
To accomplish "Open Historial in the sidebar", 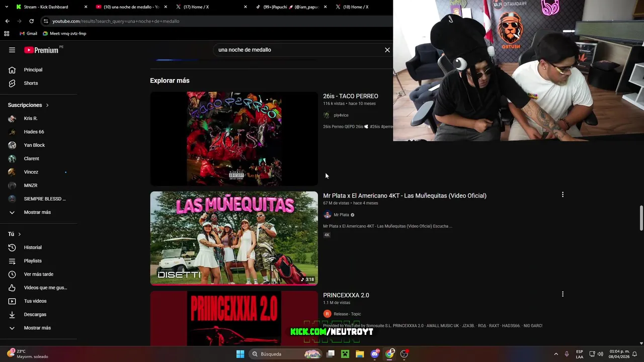I will coord(33,247).
